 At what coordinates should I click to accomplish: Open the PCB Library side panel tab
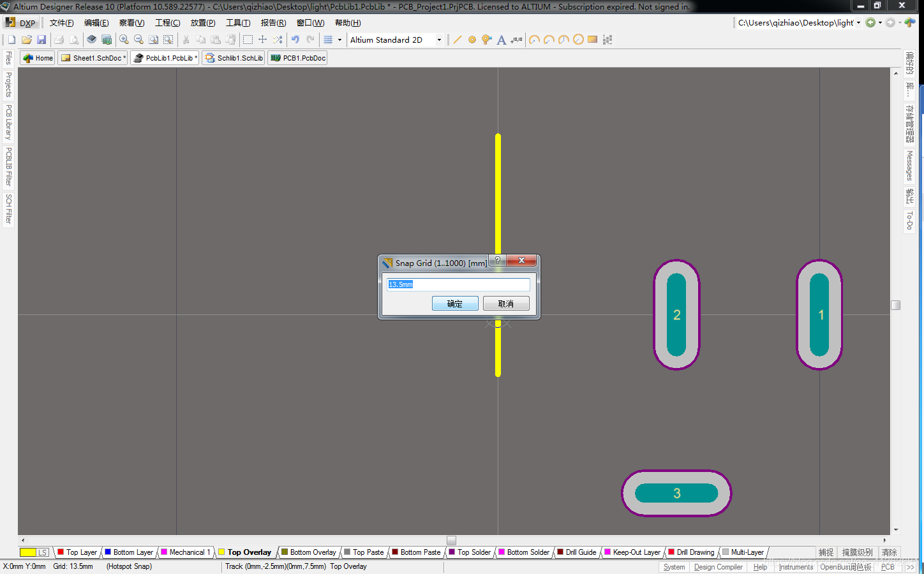coord(9,122)
